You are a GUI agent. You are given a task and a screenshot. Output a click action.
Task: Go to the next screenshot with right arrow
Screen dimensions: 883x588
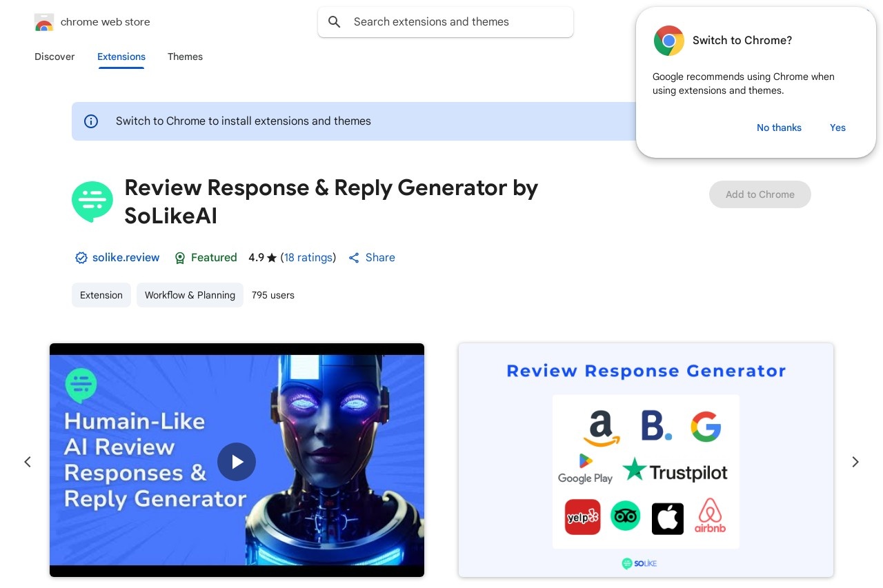(x=855, y=462)
